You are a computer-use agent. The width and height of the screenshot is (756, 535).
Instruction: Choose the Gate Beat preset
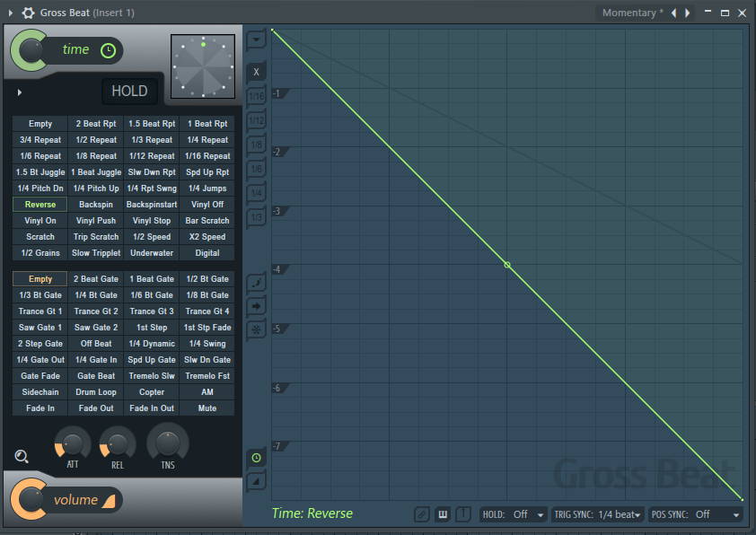click(x=96, y=376)
